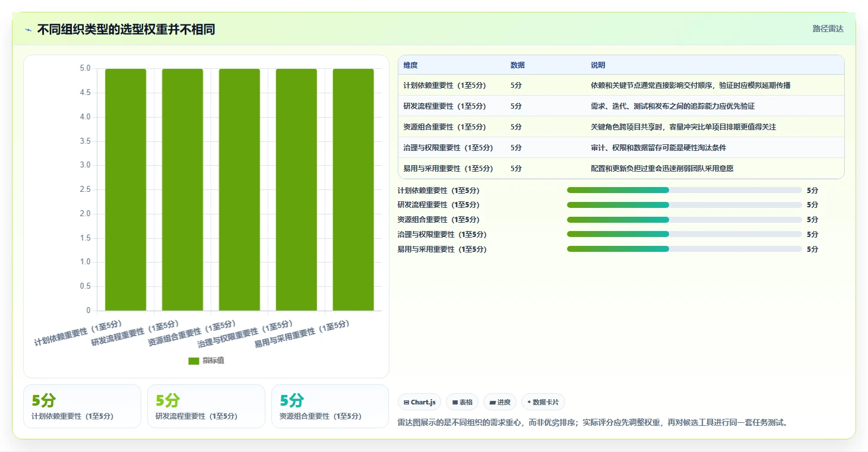Click the 2.5 y-axis label
Image resolution: width=868 pixels, height=452 pixels.
pyautogui.click(x=85, y=189)
